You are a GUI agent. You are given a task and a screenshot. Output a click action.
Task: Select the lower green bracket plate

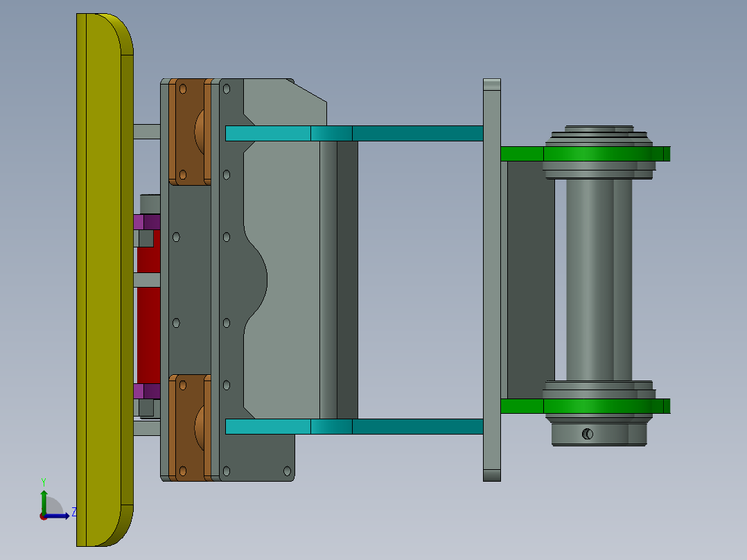click(586, 406)
